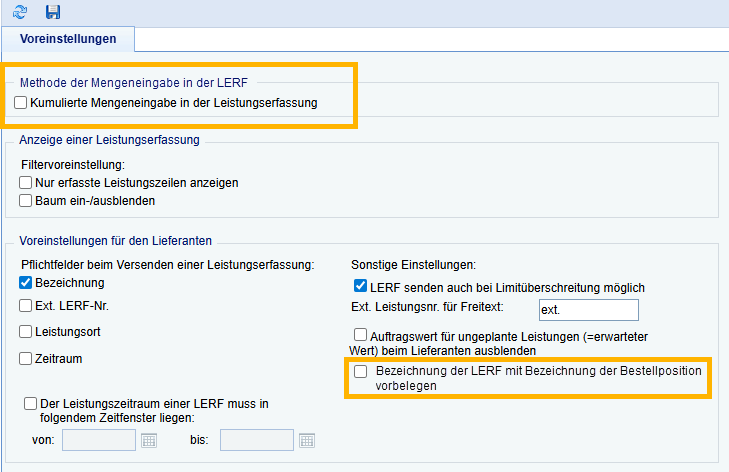Disable 'LERF senden auch bei Limitüberschreitung möglich'

[x=361, y=287]
